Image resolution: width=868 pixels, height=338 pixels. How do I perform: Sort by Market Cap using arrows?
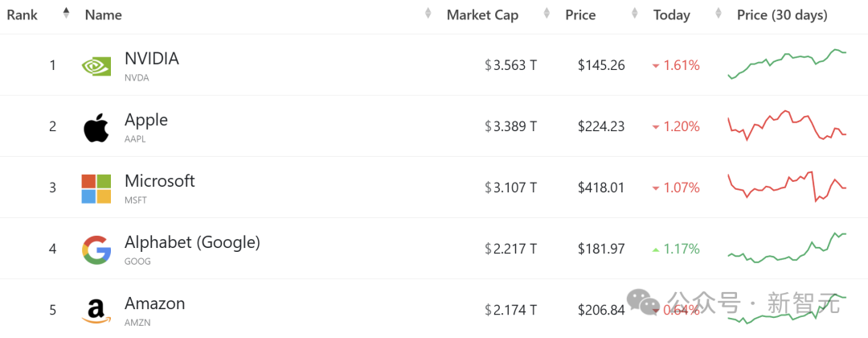(x=547, y=14)
